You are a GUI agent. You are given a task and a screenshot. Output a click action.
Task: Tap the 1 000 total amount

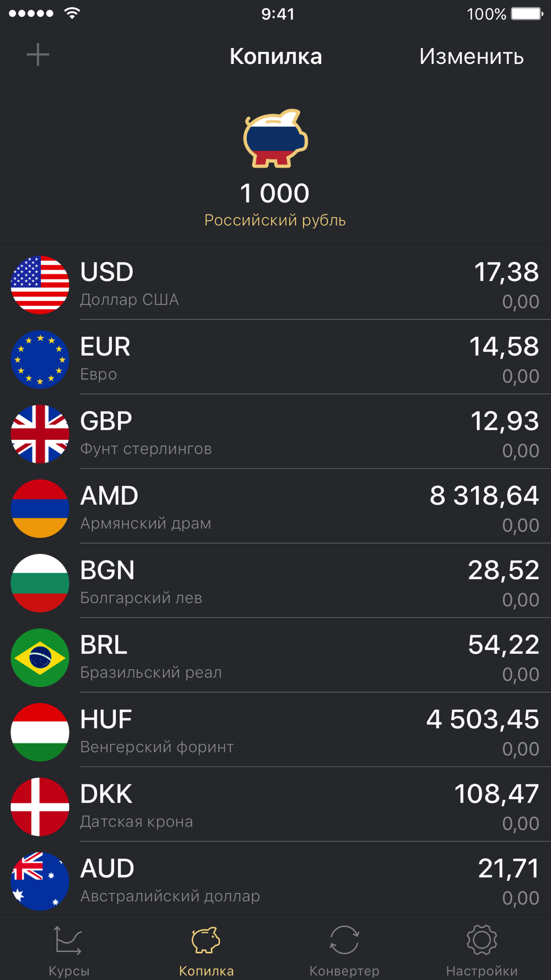275,193
